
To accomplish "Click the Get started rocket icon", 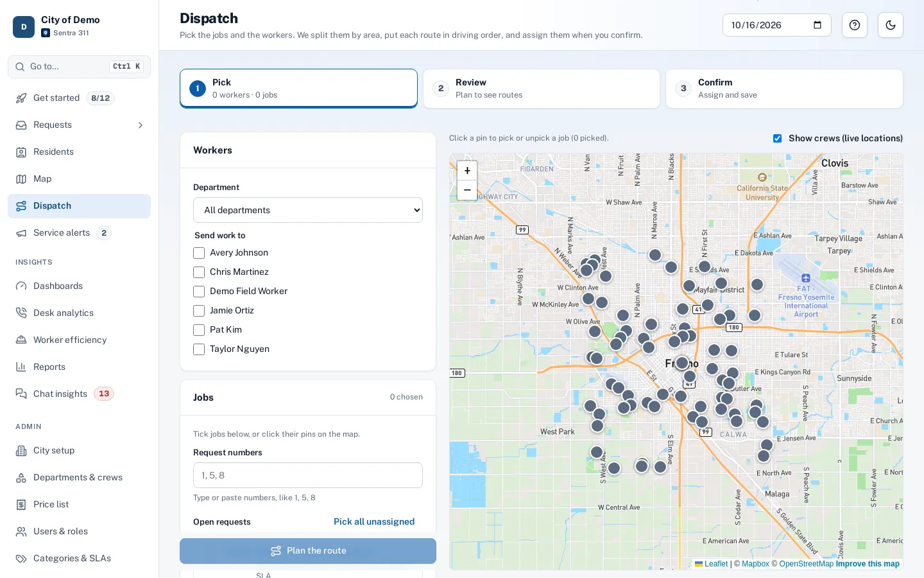I will click(21, 98).
